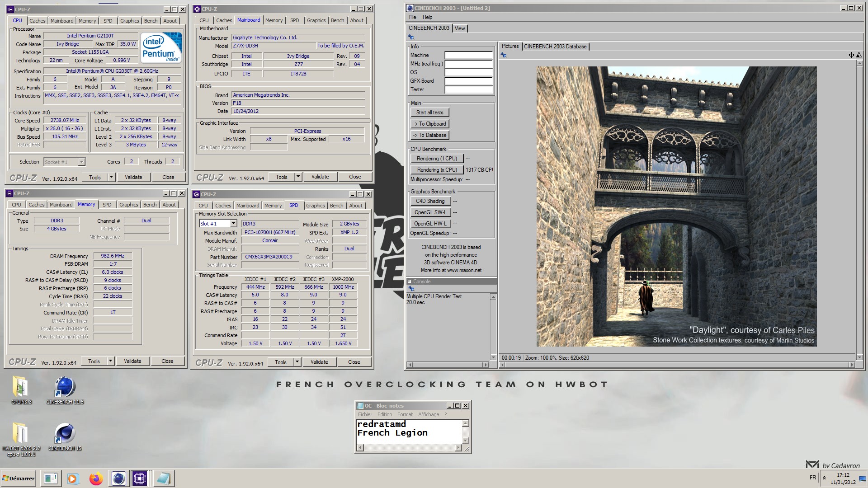Viewport: 868px width, 488px height.
Task: Click the clock showing 17:12
Action: coord(843,475)
